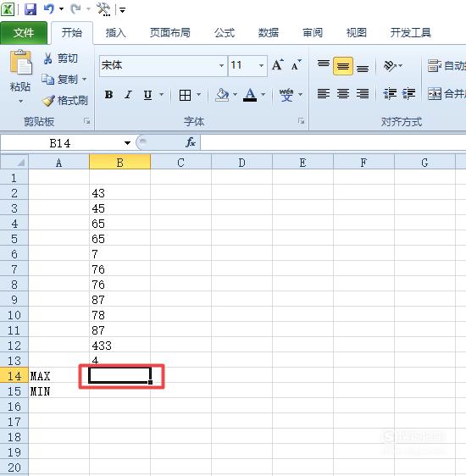The height and width of the screenshot is (476, 466).
Task: Switch to the 开始 ribbon tab
Action: click(72, 33)
